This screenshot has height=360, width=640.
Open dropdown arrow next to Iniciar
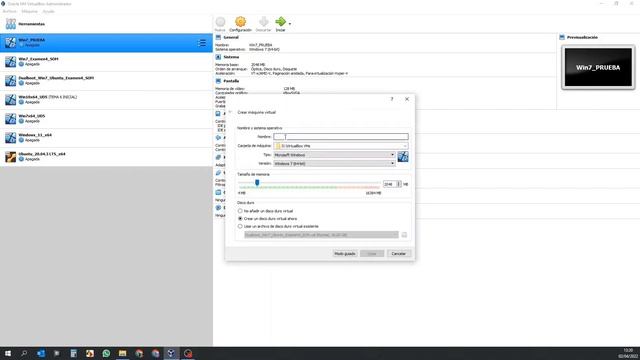click(x=290, y=24)
